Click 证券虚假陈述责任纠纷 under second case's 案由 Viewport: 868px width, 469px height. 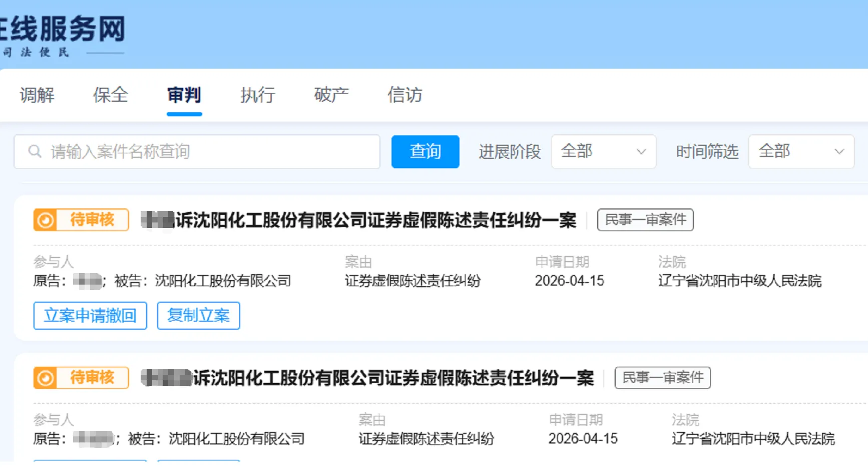(x=426, y=438)
